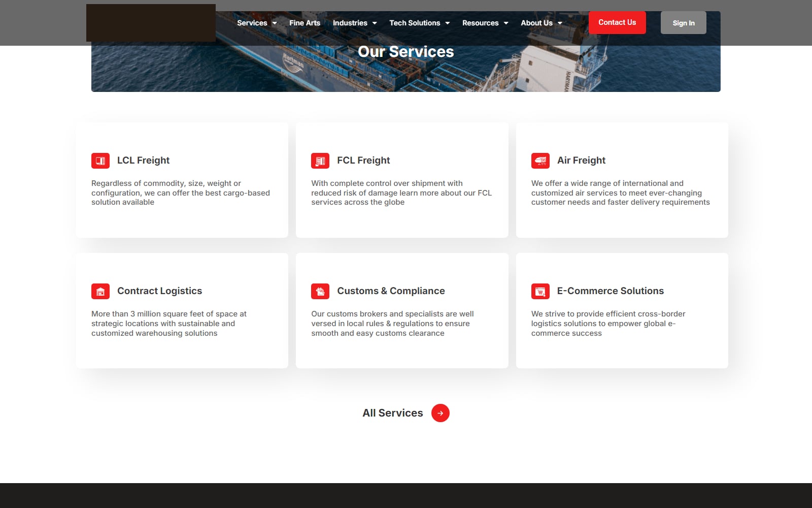812x508 pixels.
Task: Click the text "More than 3 million square feet of space at"
Action: click(x=169, y=314)
